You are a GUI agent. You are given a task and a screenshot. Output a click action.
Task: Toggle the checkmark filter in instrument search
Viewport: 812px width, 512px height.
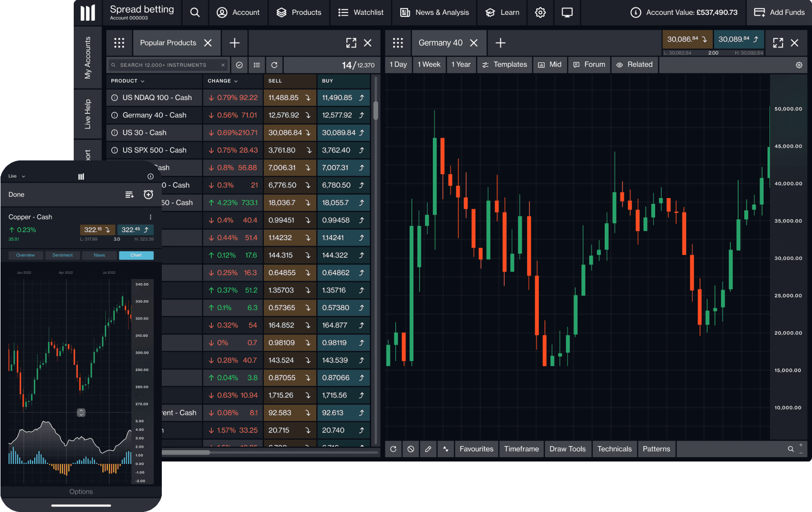pyautogui.click(x=239, y=64)
